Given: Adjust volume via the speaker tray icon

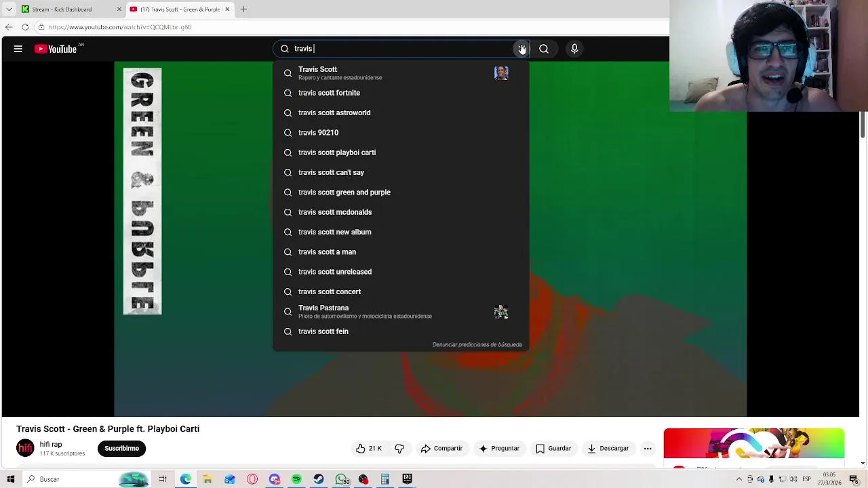Looking at the screenshot, I should (x=793, y=479).
